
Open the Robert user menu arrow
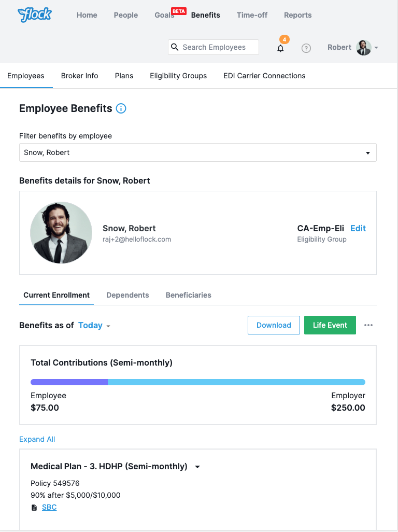[x=376, y=48]
